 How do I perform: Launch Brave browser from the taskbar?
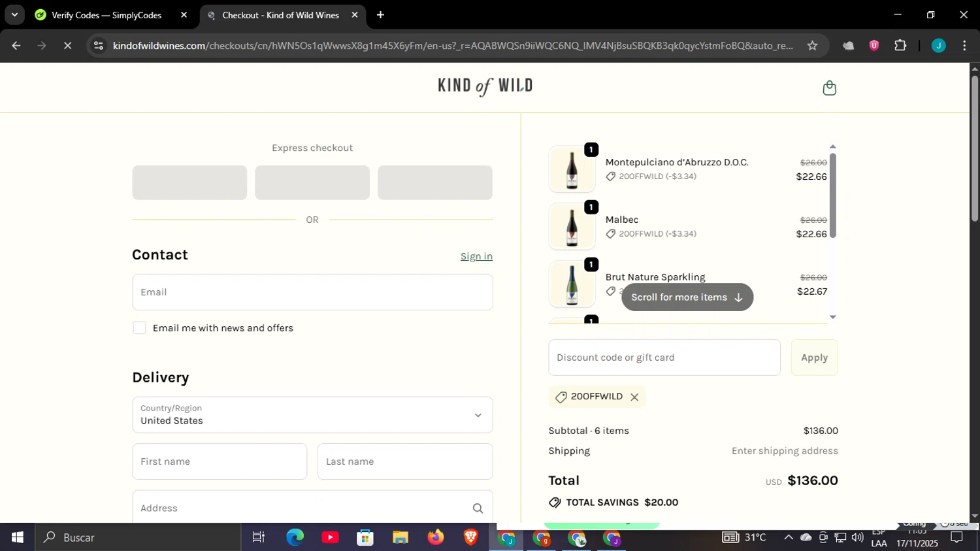click(x=471, y=537)
